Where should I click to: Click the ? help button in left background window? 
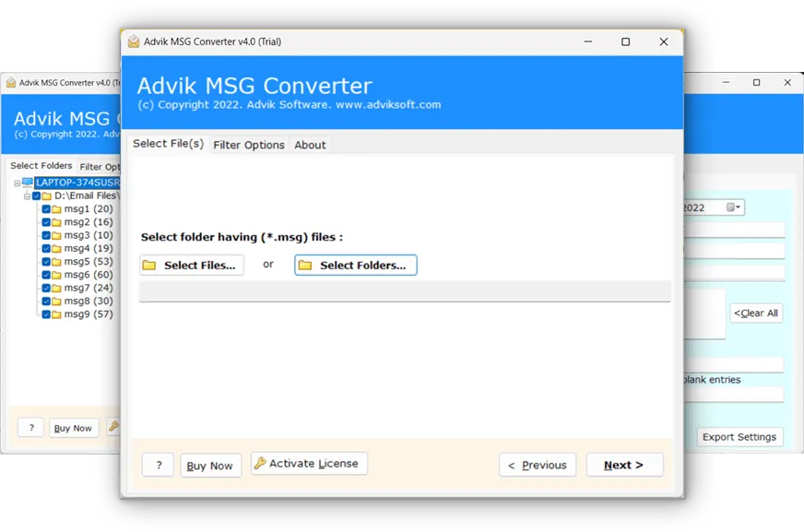tap(30, 427)
